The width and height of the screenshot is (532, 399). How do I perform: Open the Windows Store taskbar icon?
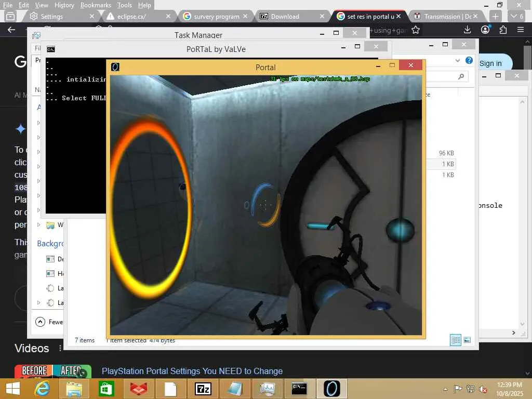pyautogui.click(x=106, y=389)
